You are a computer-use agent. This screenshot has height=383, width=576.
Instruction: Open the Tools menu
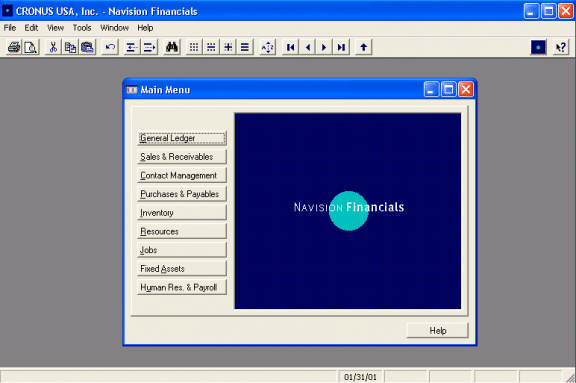[x=82, y=28]
